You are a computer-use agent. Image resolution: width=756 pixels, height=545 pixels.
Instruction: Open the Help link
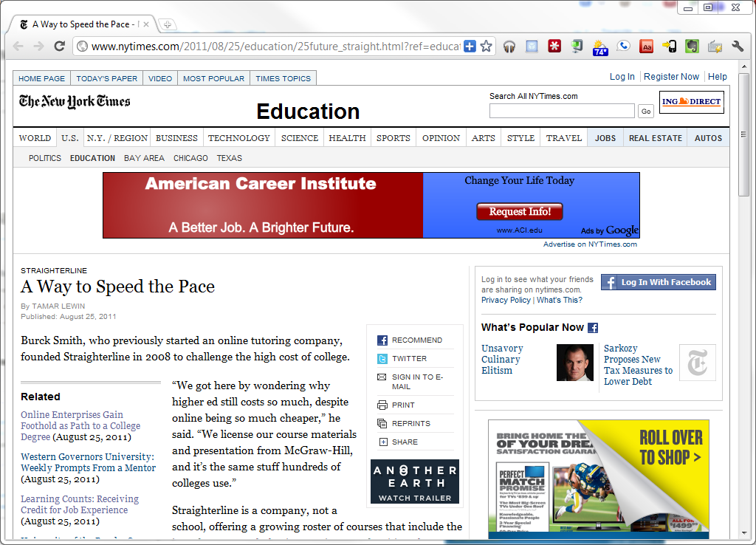click(x=717, y=77)
